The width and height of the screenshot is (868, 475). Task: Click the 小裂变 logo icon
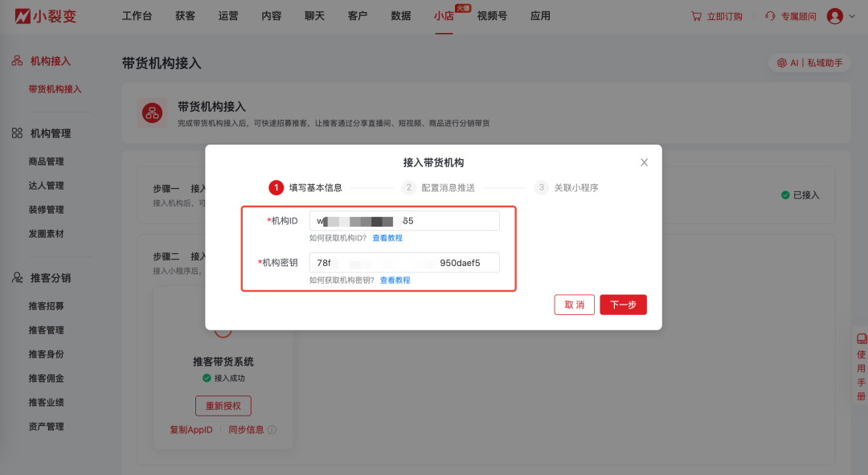22,15
